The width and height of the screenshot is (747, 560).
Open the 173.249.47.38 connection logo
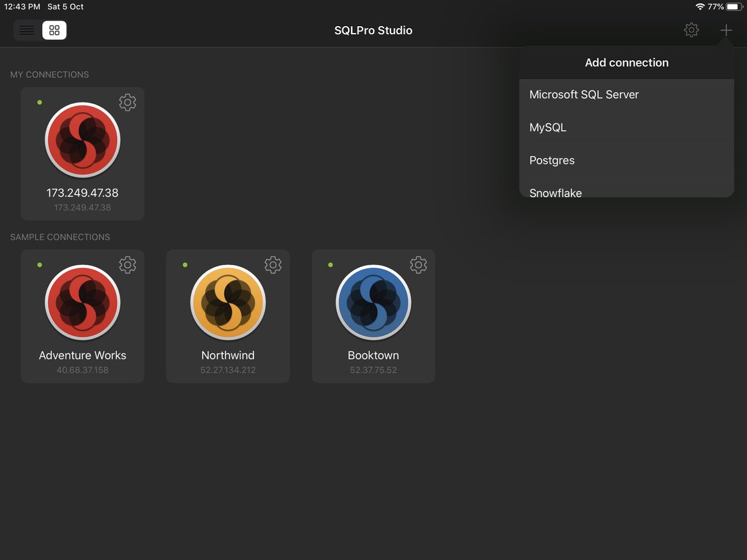(x=83, y=140)
